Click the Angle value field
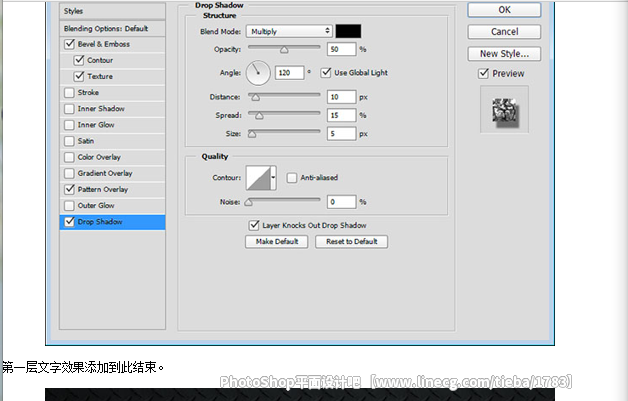 tap(289, 73)
